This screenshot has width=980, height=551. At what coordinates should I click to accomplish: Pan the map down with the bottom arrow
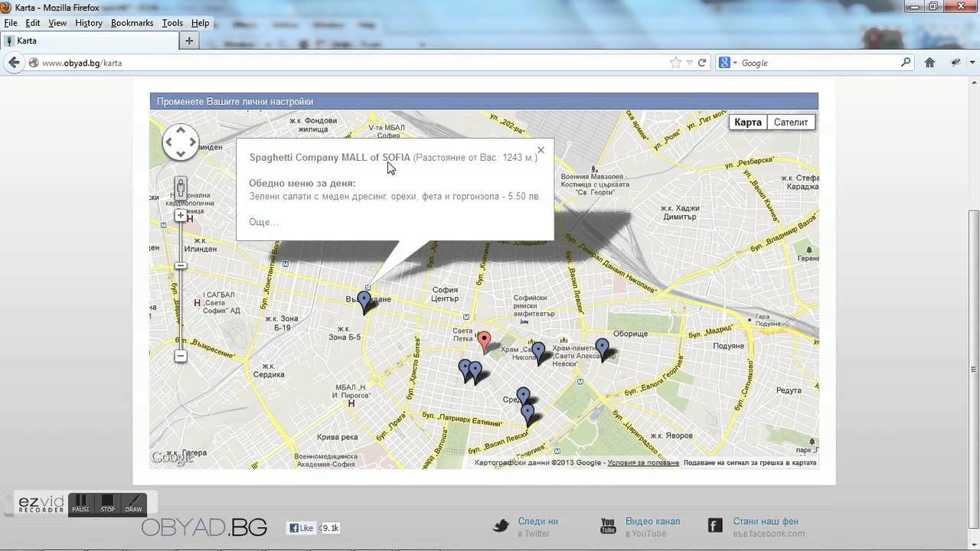click(x=181, y=154)
